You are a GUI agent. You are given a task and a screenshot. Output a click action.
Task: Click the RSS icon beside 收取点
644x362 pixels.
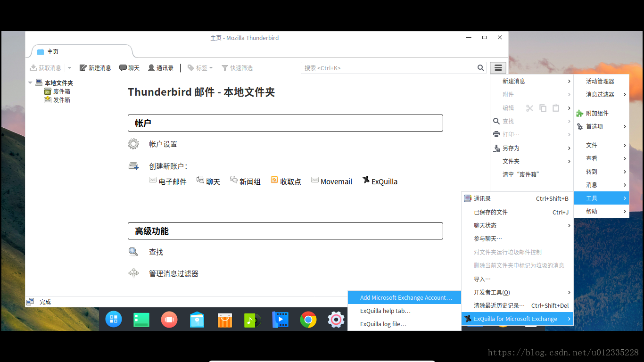[274, 180]
